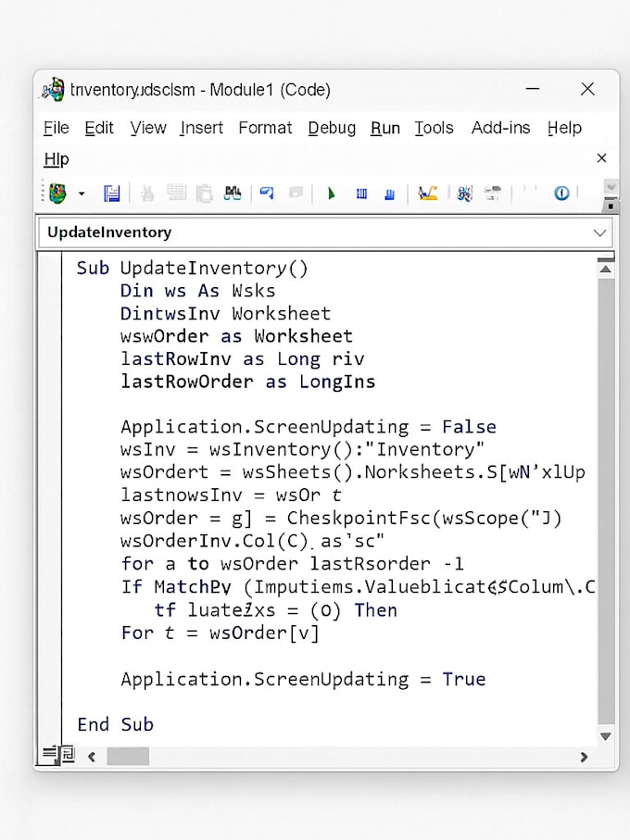
Task: Open the File menu
Action: click(x=57, y=128)
